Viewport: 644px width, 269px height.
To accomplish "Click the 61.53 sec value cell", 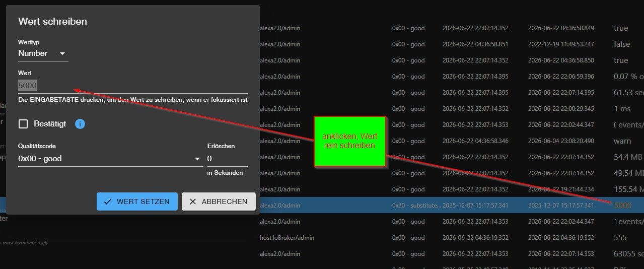I will pos(628,92).
